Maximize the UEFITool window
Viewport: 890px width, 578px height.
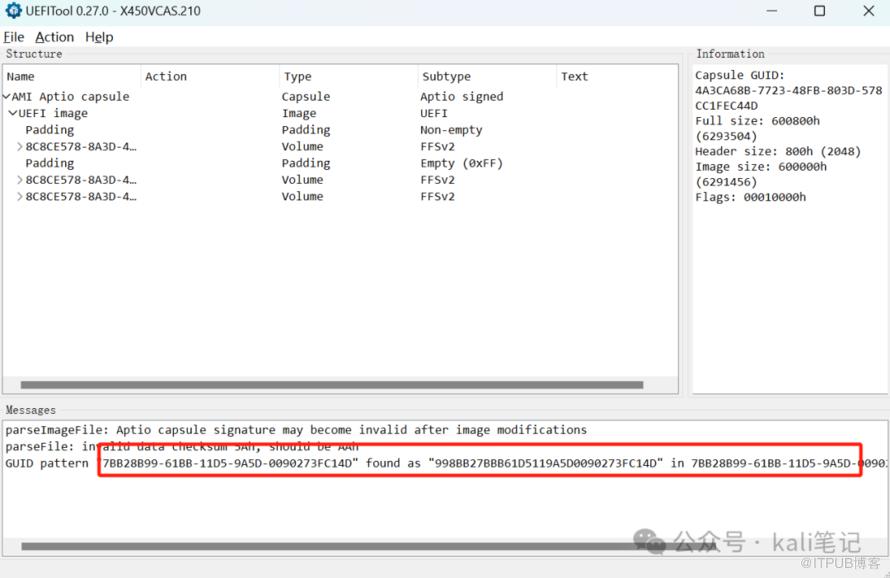[819, 11]
